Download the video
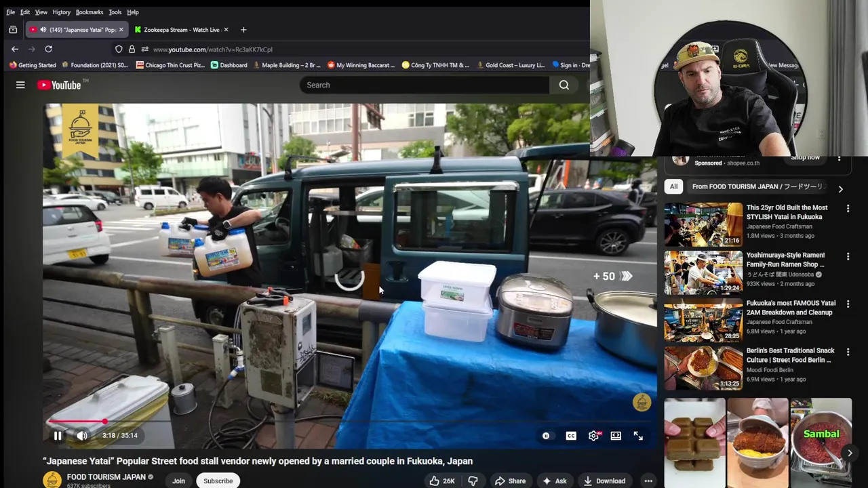The height and width of the screenshot is (488, 868). 604,481
